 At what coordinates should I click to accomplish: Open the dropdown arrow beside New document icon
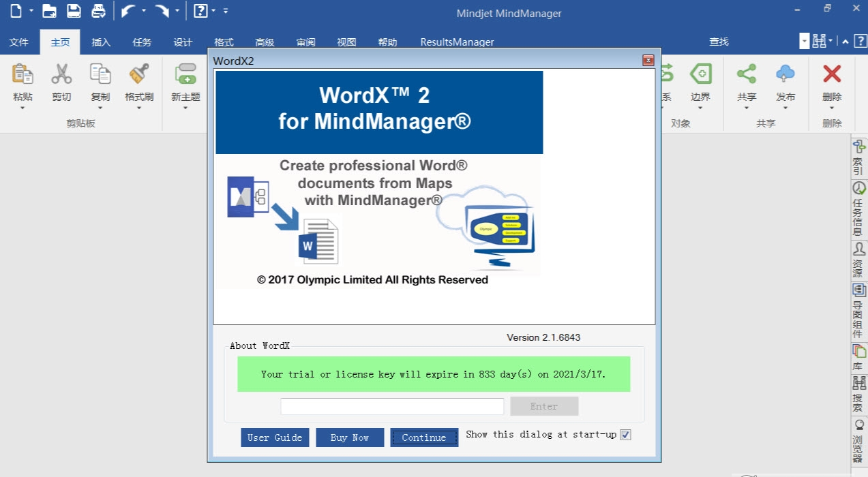[31, 11]
